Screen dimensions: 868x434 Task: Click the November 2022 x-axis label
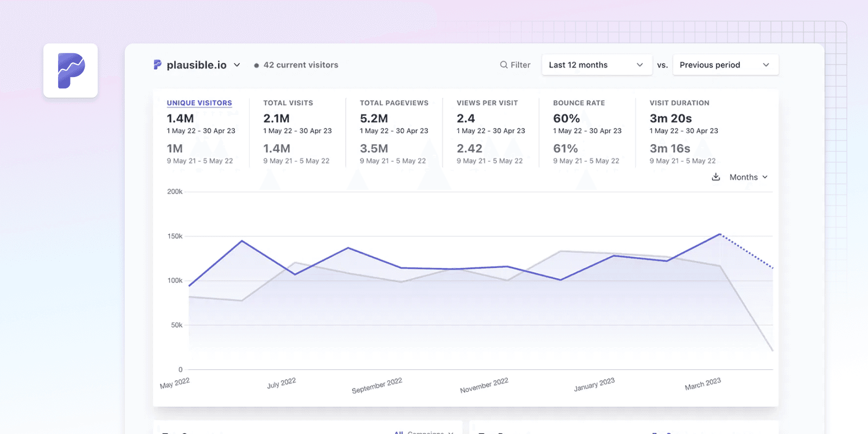(484, 386)
